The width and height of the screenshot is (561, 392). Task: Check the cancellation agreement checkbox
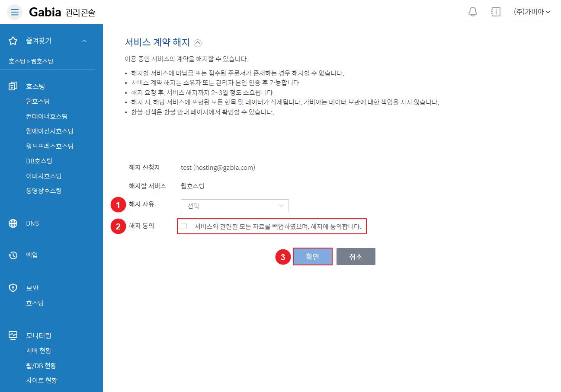pos(184,226)
